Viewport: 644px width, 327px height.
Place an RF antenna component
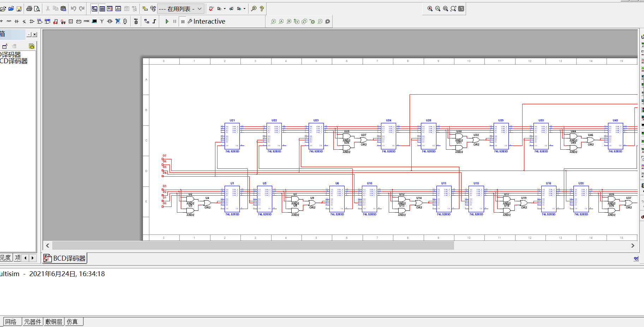coord(102,21)
